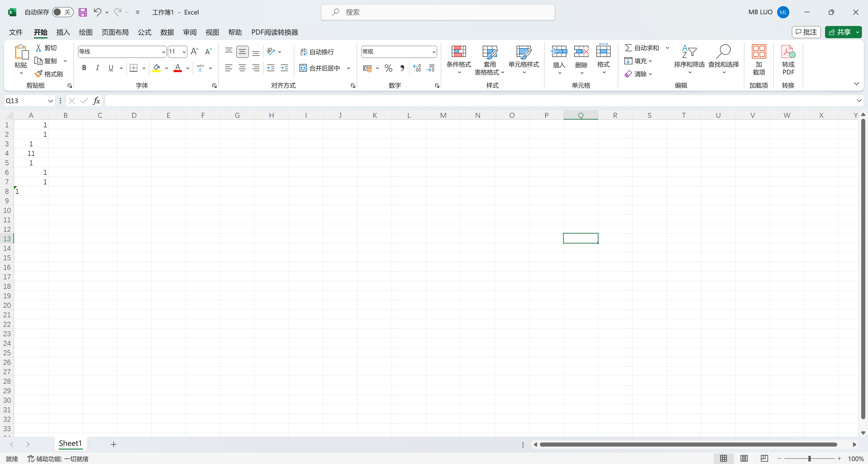Click the Cut (剪切) scissors icon

(x=38, y=48)
